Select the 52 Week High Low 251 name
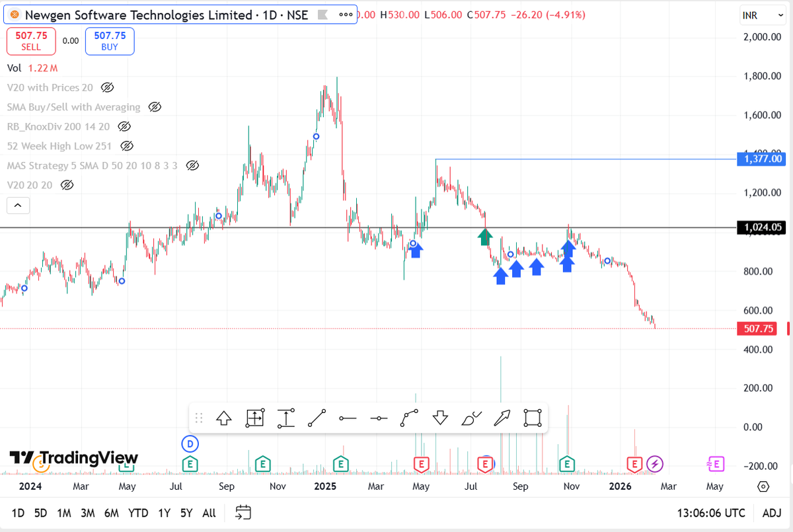The image size is (793, 532). (59, 146)
